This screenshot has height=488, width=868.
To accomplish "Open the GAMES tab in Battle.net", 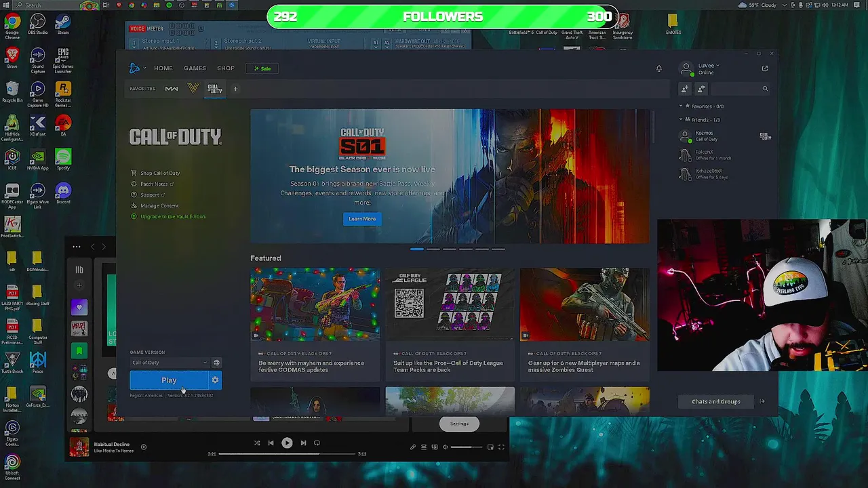I will pos(195,68).
